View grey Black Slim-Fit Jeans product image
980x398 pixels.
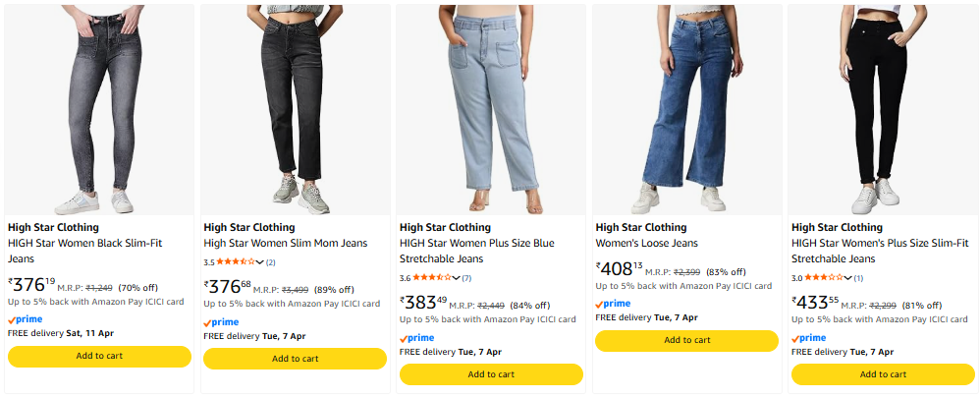click(98, 108)
